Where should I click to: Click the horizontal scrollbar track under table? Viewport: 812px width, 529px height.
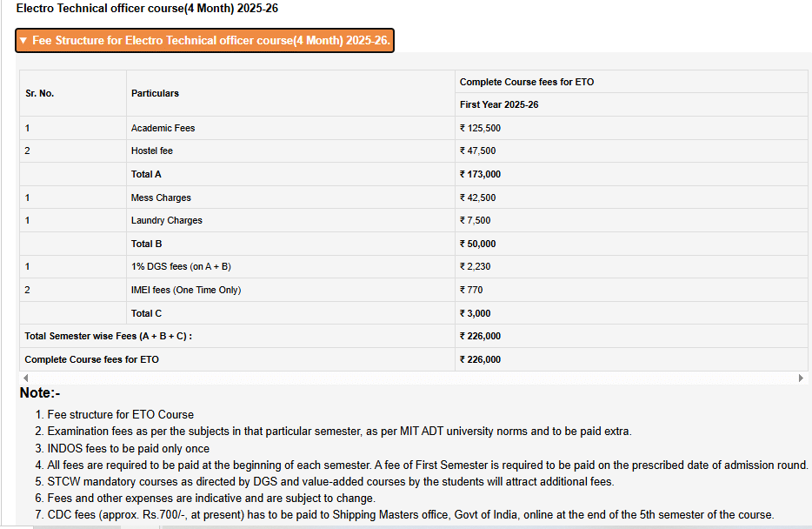(x=412, y=378)
